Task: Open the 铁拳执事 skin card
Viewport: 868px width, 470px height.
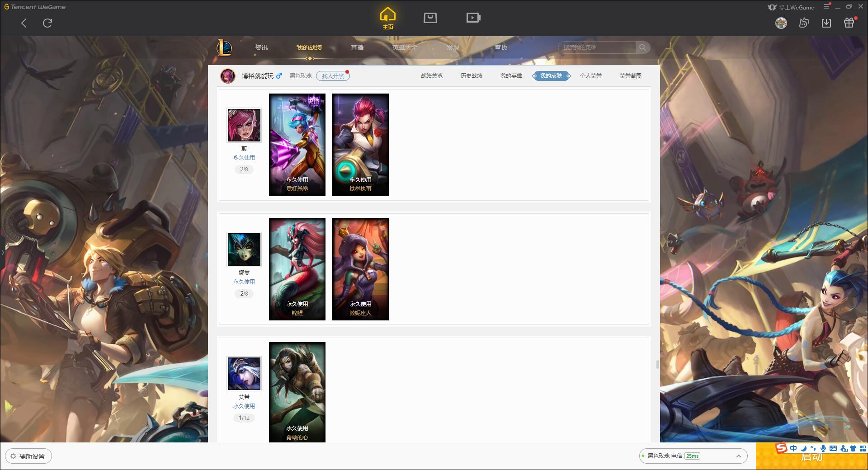Action: [x=360, y=145]
